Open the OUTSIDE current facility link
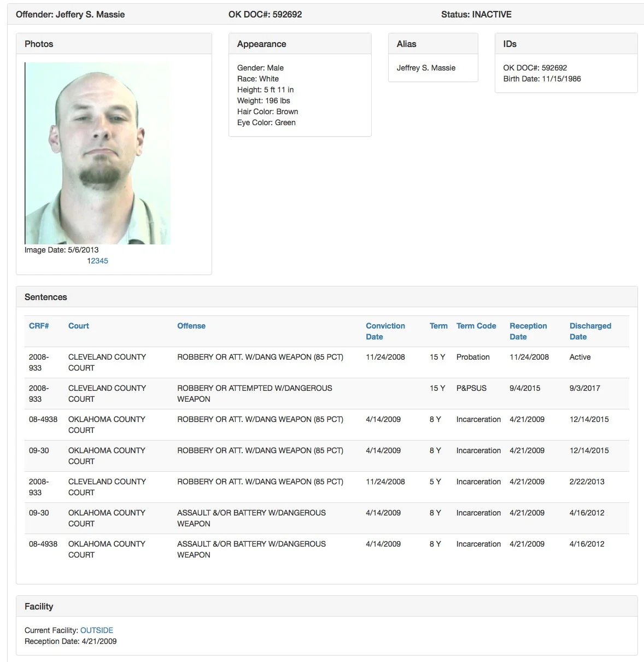The width and height of the screenshot is (644, 662). click(97, 630)
